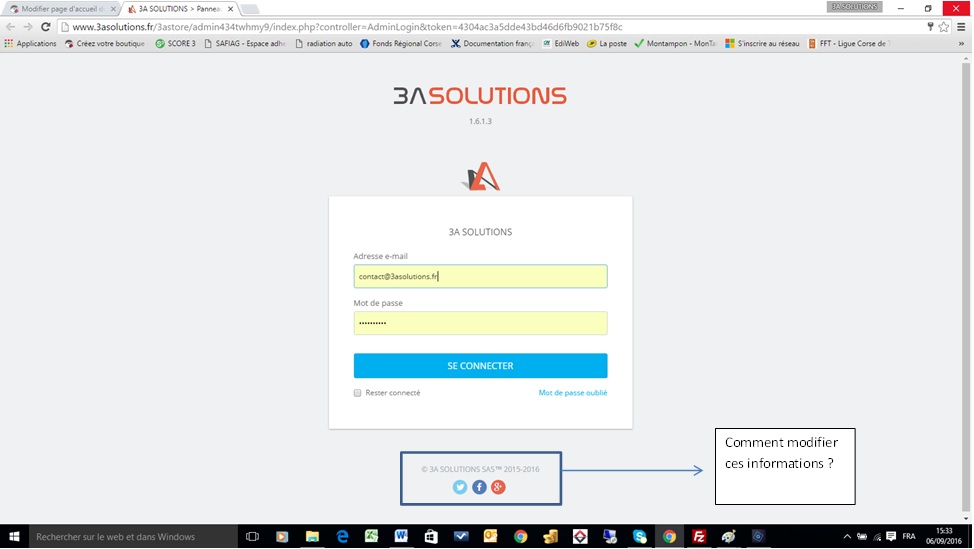The image size is (974, 549).
Task: Open the Chrome hamburger menu
Action: click(x=961, y=27)
